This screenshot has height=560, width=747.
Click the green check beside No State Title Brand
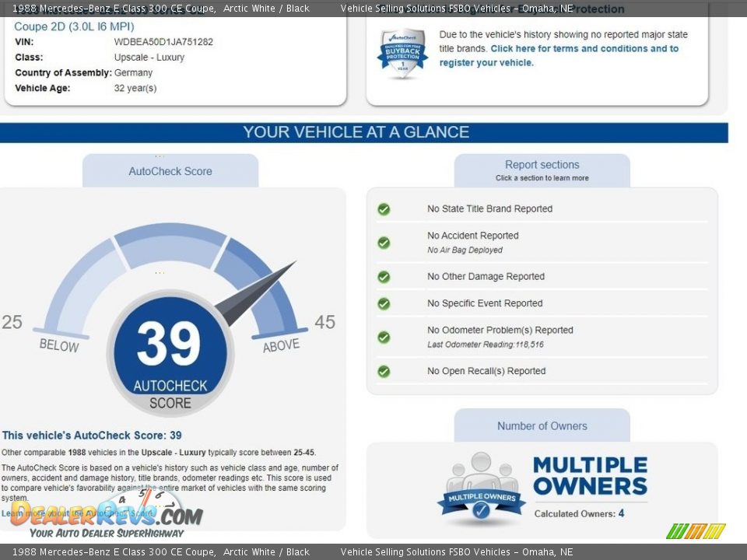pos(384,209)
